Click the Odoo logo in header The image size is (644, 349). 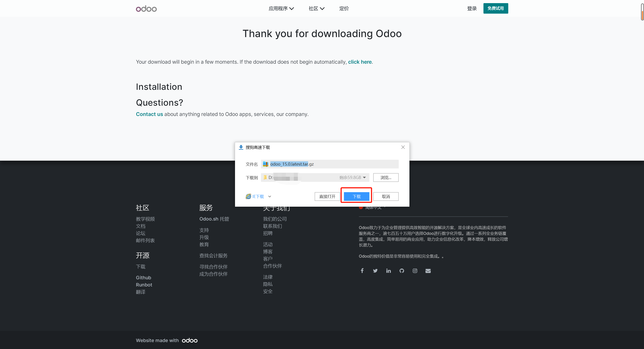(146, 9)
